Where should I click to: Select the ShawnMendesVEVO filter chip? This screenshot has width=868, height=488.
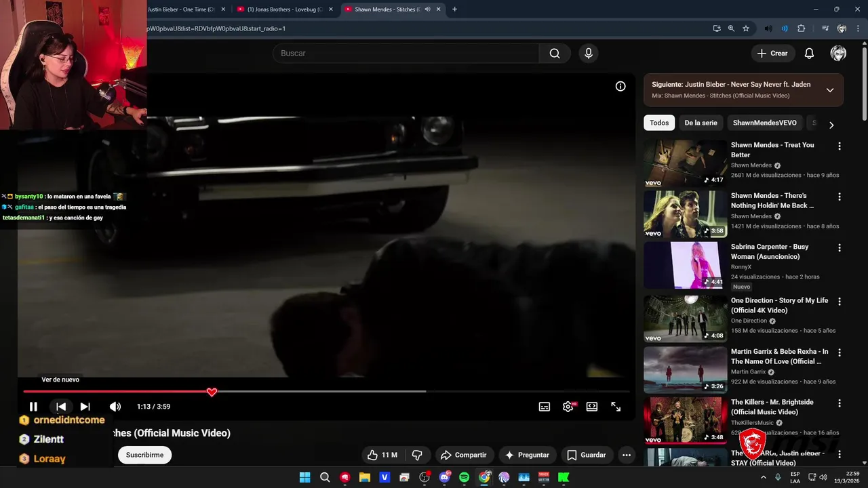pyautogui.click(x=765, y=123)
